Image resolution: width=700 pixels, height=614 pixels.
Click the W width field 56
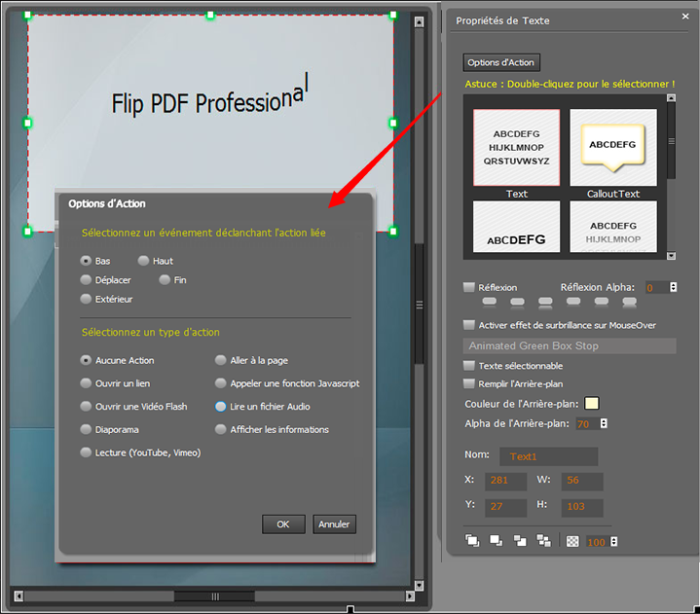click(x=582, y=481)
